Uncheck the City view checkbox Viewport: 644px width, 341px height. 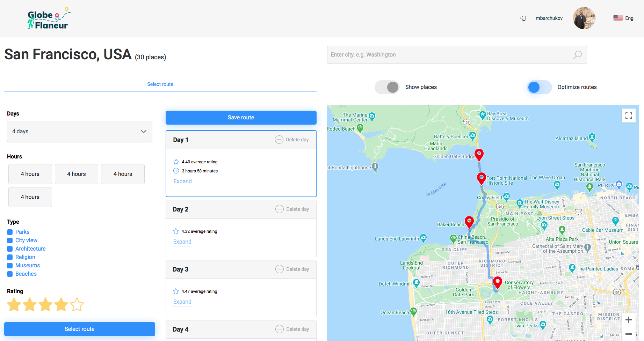[10, 240]
